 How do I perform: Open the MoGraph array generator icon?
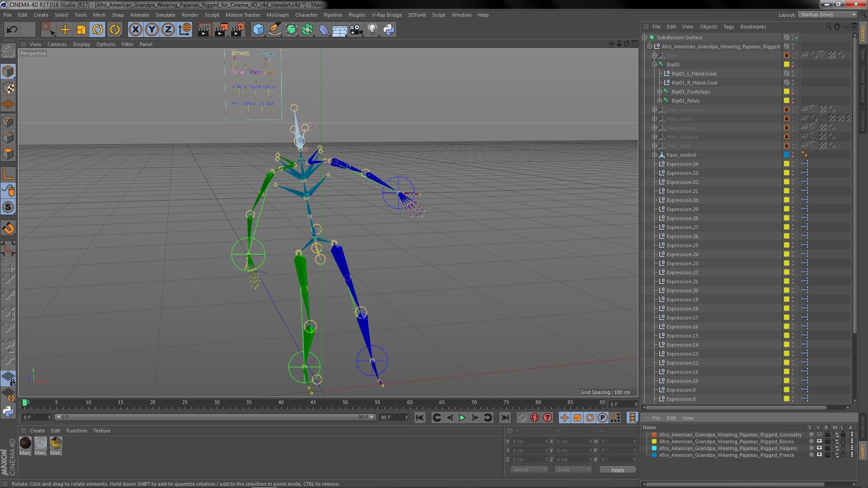(x=307, y=30)
